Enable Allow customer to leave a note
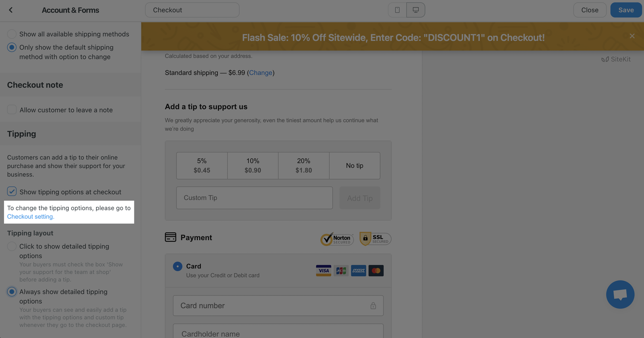This screenshot has width=644, height=338. tap(12, 110)
